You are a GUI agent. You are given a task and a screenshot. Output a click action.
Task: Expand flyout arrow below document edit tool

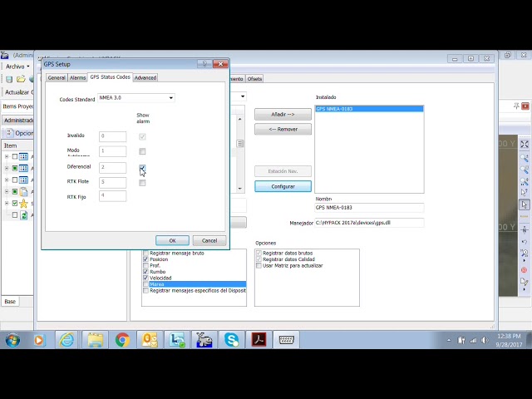[x=525, y=290]
